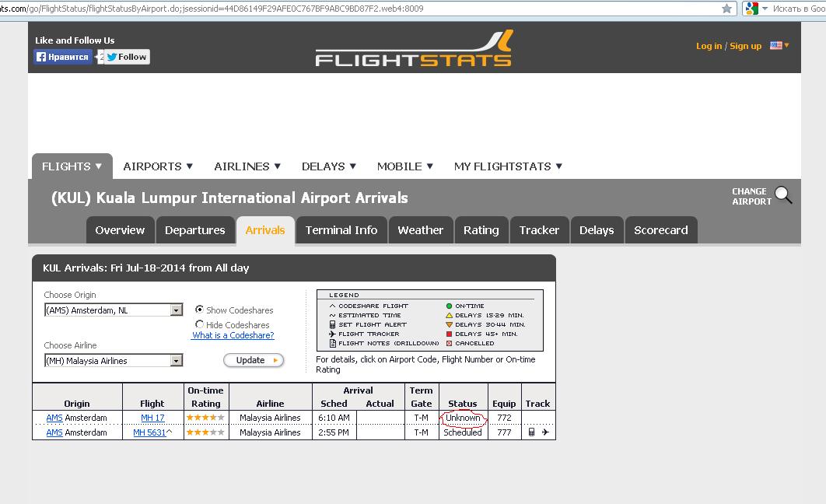Viewport: 826px width, 504px height.
Task: Click the Log in link
Action: click(x=709, y=46)
